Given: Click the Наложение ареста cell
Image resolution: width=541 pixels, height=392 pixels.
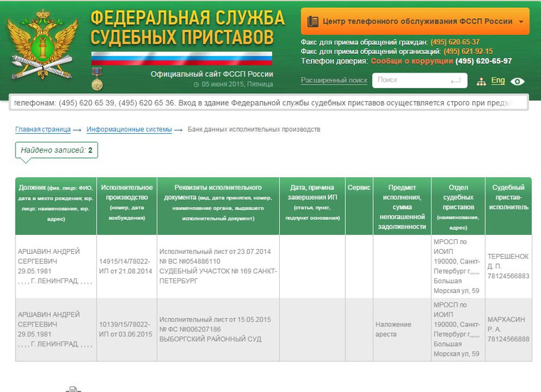Looking at the screenshot, I should (402, 329).
